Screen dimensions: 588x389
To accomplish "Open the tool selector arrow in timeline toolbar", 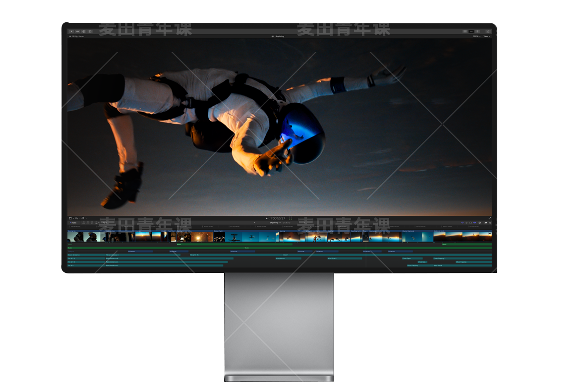I will coord(105,223).
